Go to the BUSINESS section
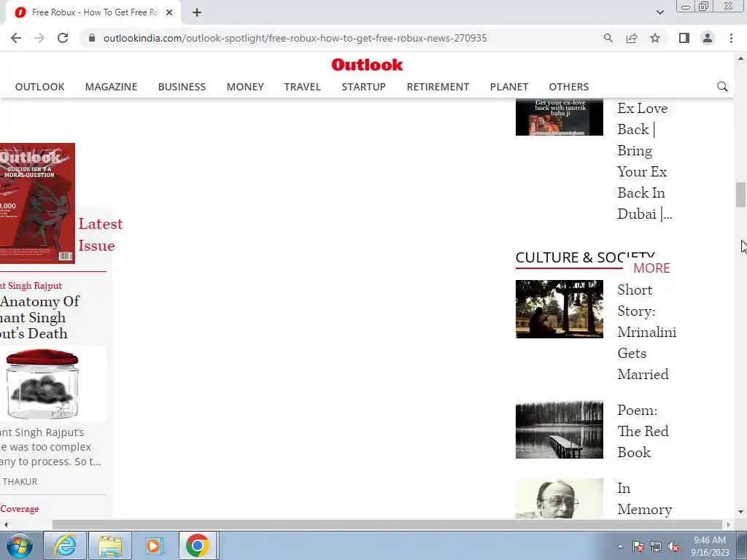This screenshot has height=560, width=747. click(182, 87)
